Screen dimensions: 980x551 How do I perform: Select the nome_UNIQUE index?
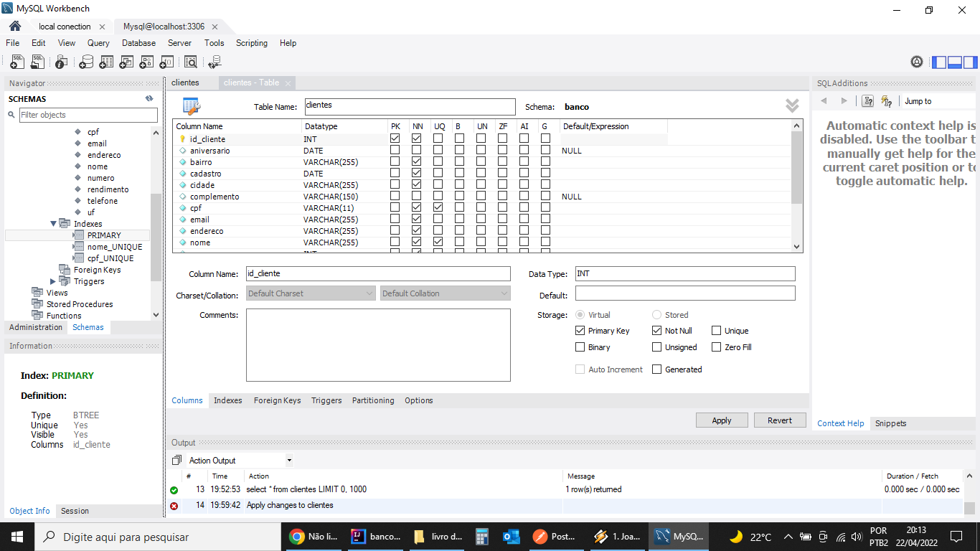click(115, 247)
